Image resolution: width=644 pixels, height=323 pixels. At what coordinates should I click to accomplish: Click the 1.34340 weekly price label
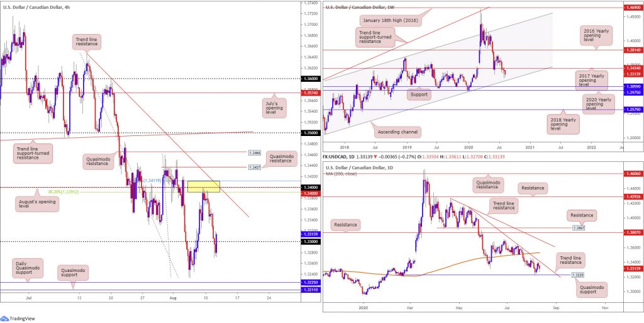634,68
